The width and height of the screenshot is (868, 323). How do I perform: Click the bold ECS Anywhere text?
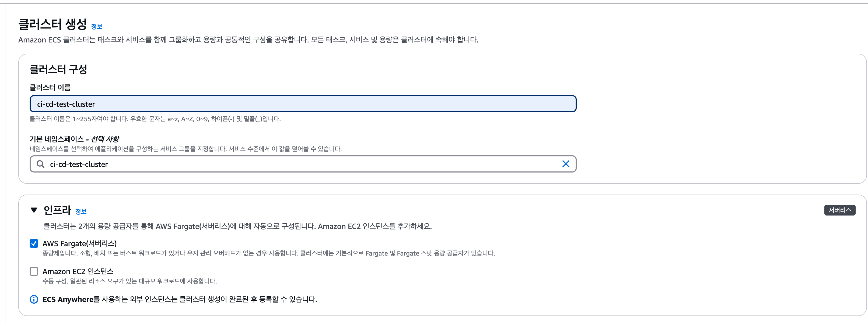pyautogui.click(x=68, y=299)
